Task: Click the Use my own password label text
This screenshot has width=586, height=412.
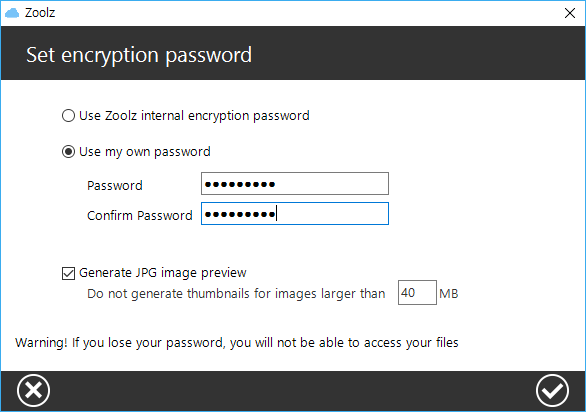Action: [x=145, y=152]
